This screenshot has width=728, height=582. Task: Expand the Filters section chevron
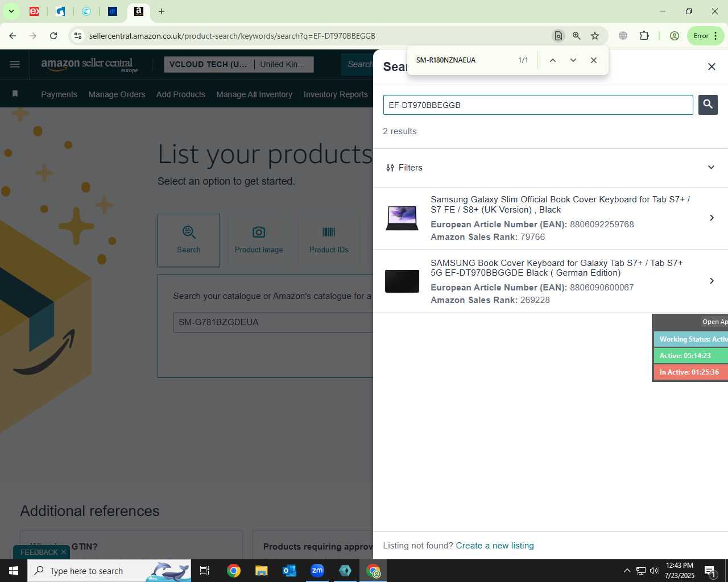(711, 167)
